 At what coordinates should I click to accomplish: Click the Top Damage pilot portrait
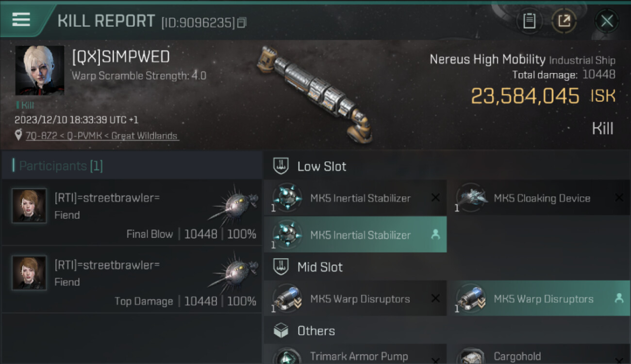click(30, 273)
